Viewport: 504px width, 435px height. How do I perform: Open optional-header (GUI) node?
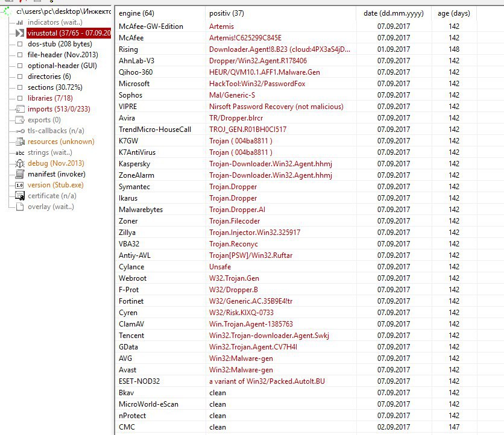coord(62,66)
